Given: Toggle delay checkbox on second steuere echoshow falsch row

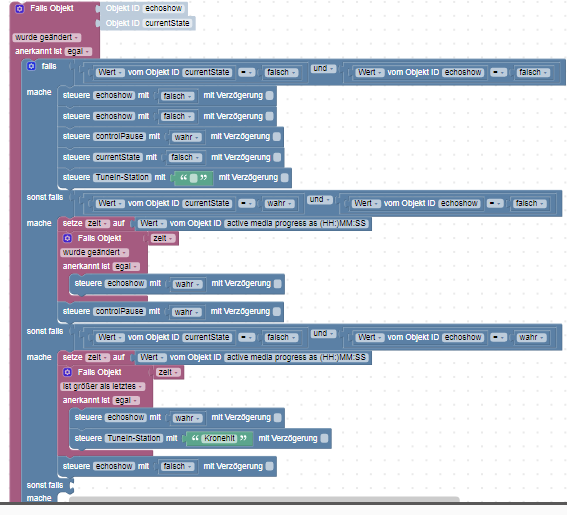Looking at the screenshot, I should coord(270,117).
